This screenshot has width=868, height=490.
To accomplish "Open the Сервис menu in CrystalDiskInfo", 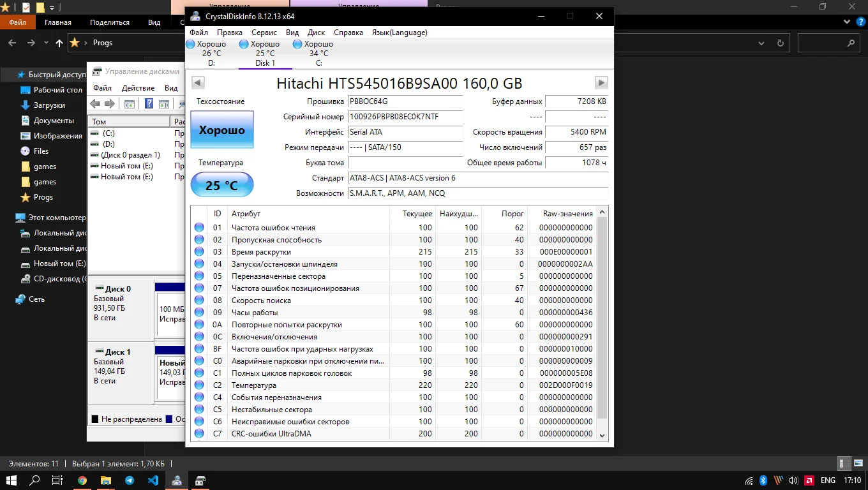I will (264, 33).
